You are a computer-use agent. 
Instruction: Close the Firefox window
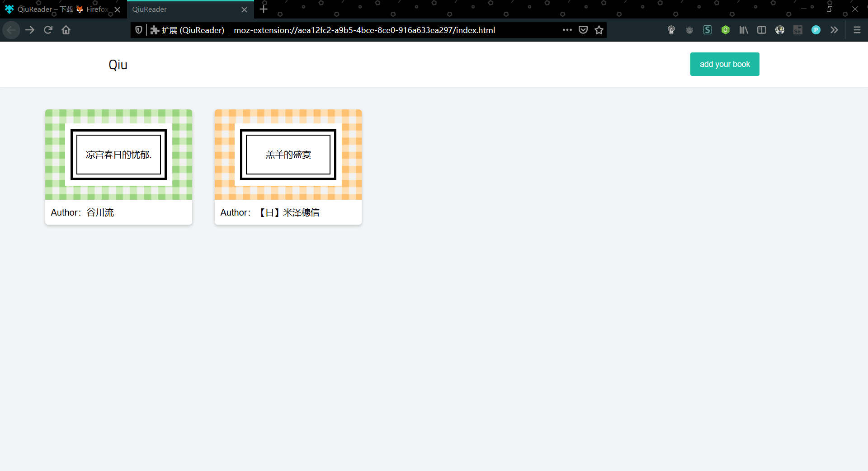(x=855, y=9)
